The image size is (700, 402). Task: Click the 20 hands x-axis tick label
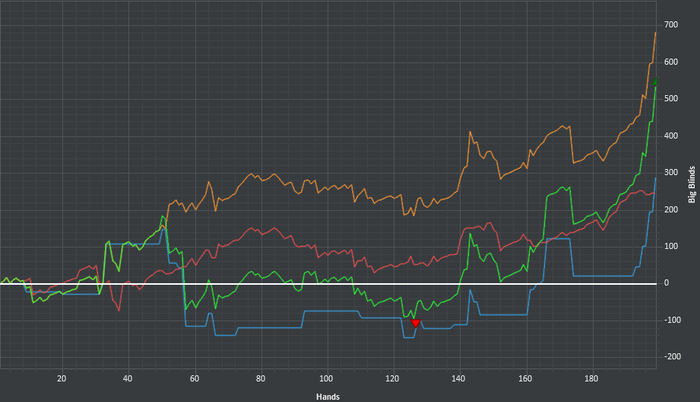click(61, 378)
